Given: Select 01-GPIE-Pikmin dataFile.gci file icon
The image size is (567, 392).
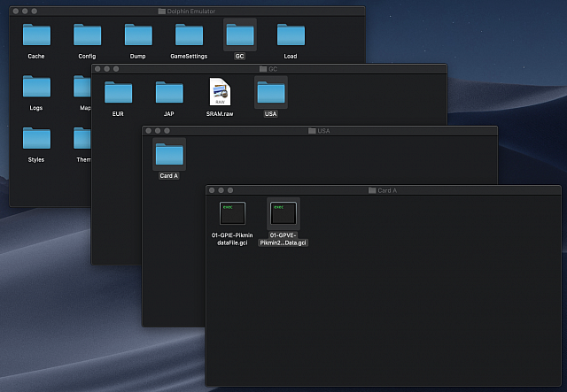Looking at the screenshot, I should pyautogui.click(x=232, y=213).
